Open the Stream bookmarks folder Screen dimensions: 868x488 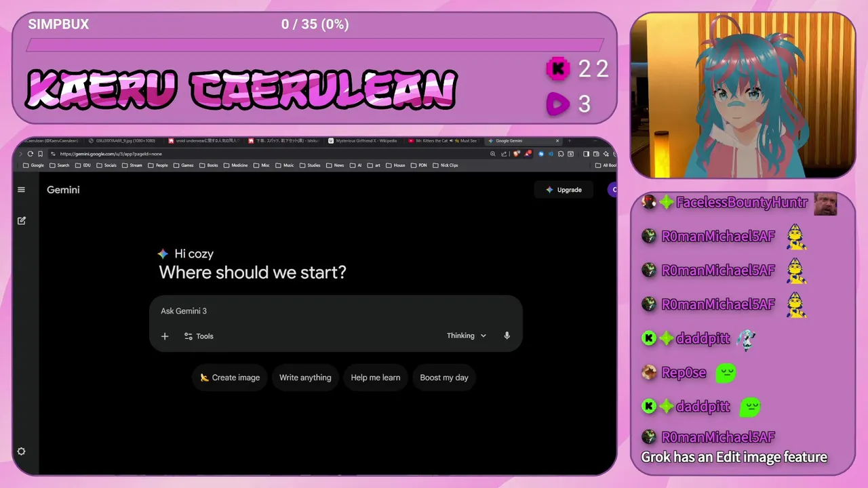[132, 165]
